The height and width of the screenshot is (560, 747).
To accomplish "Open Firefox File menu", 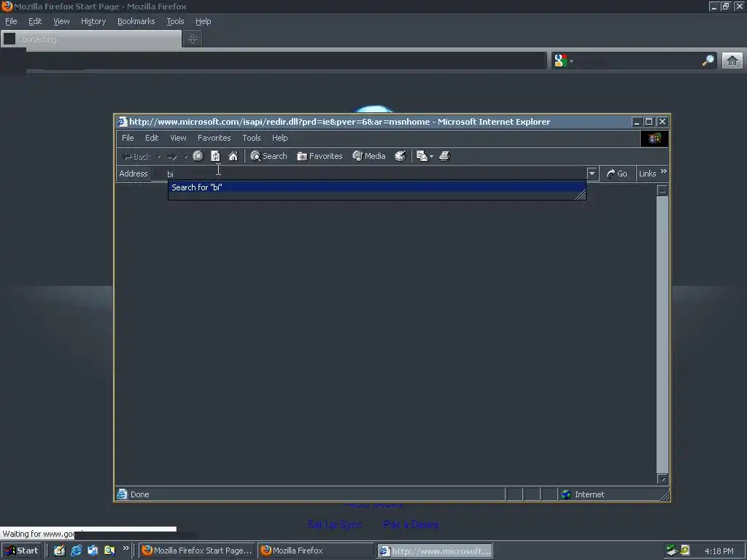I will click(x=11, y=21).
